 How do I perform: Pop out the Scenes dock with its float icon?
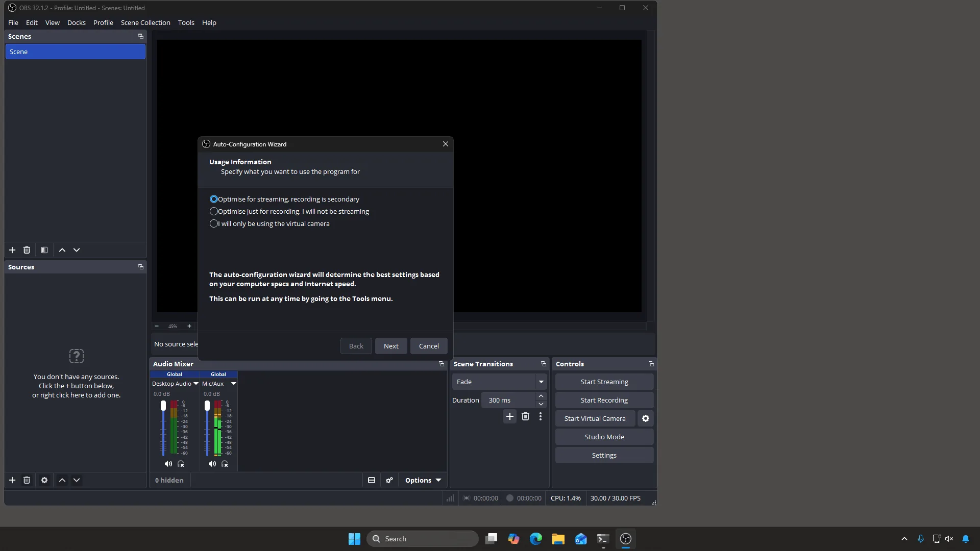141,36
